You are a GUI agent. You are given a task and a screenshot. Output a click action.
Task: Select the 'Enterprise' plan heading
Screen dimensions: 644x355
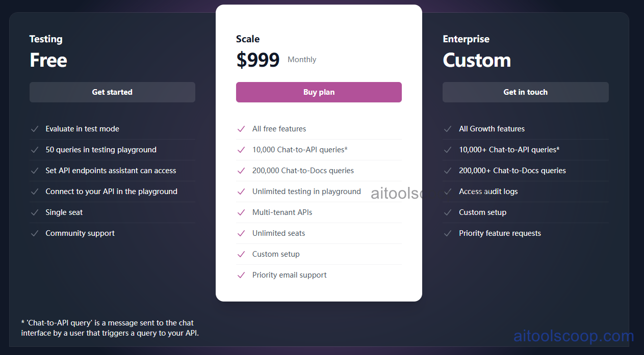pyautogui.click(x=466, y=39)
